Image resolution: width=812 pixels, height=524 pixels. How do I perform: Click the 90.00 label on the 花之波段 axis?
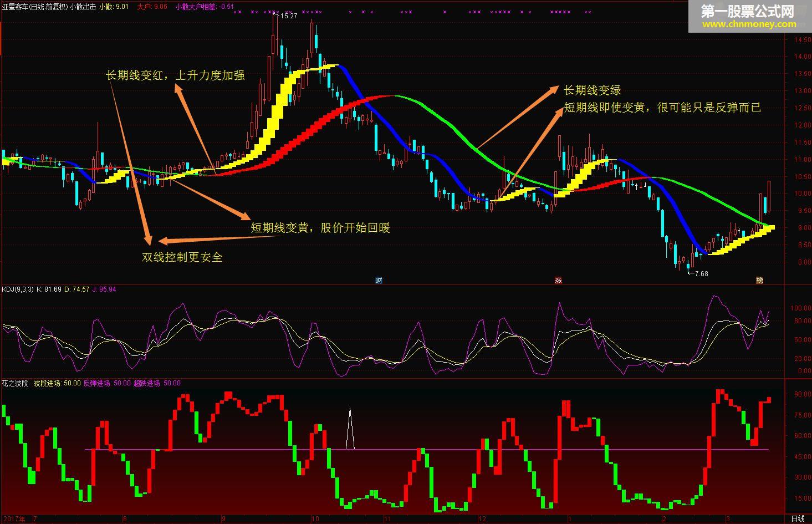[x=803, y=394]
